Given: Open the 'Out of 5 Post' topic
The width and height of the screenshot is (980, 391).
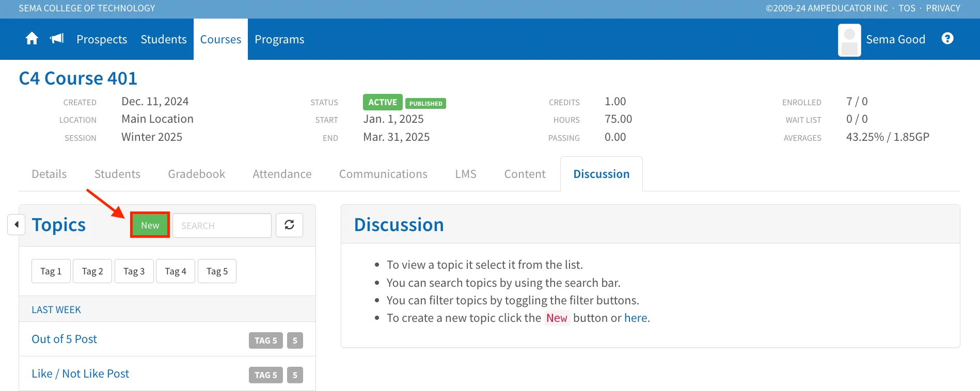Looking at the screenshot, I should click(65, 339).
